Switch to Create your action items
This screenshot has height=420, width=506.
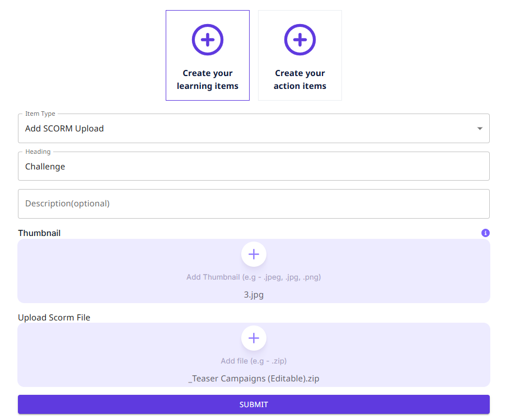(x=300, y=55)
